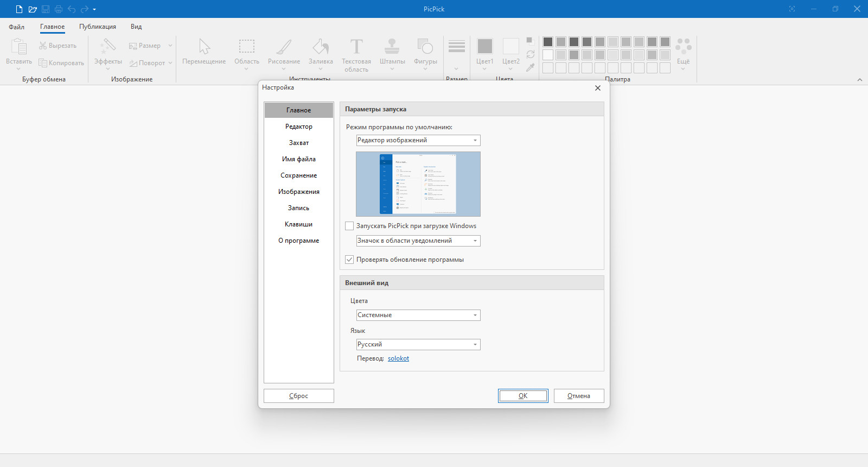Image resolution: width=868 pixels, height=467 pixels.
Task: Click the Сброс reset button
Action: click(x=299, y=396)
